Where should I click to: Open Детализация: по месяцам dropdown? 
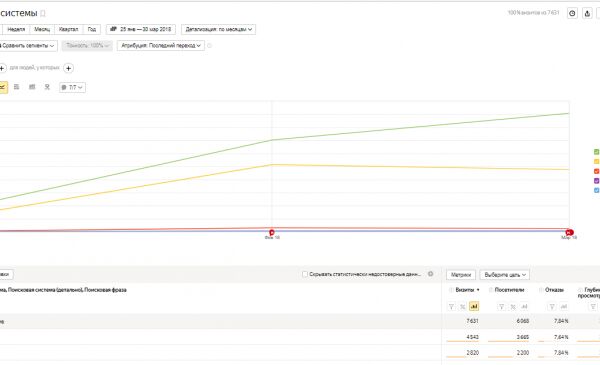click(x=218, y=29)
